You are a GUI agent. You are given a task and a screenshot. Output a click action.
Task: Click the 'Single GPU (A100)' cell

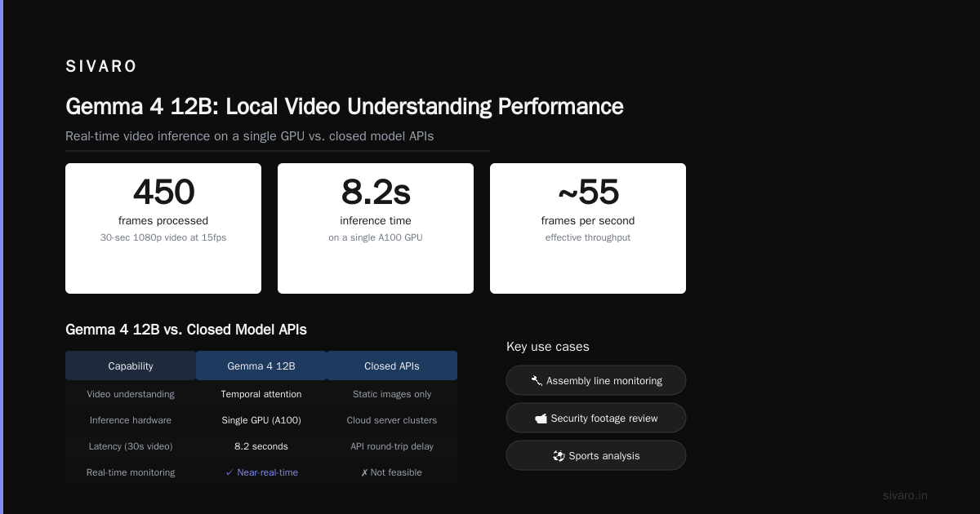click(x=261, y=420)
